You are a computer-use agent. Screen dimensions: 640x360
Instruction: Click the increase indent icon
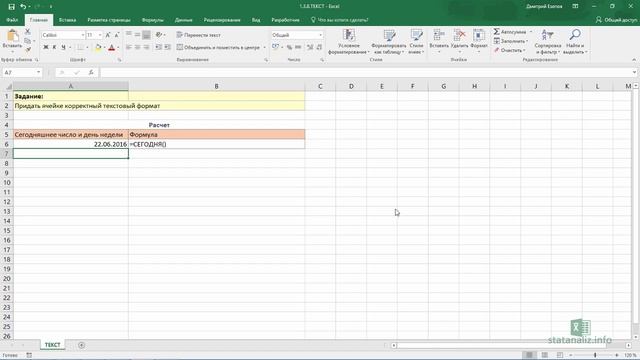pos(167,47)
